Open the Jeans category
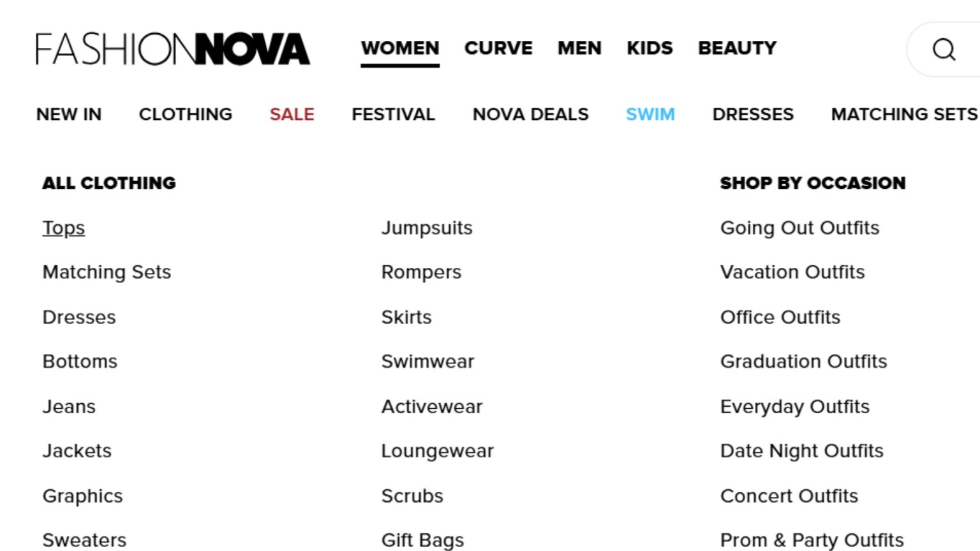This screenshot has height=551, width=980. [69, 406]
